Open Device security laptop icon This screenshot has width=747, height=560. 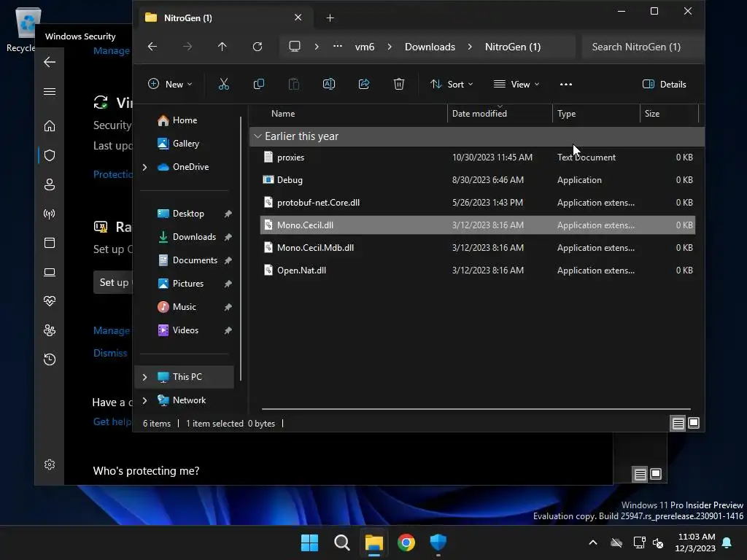50,272
